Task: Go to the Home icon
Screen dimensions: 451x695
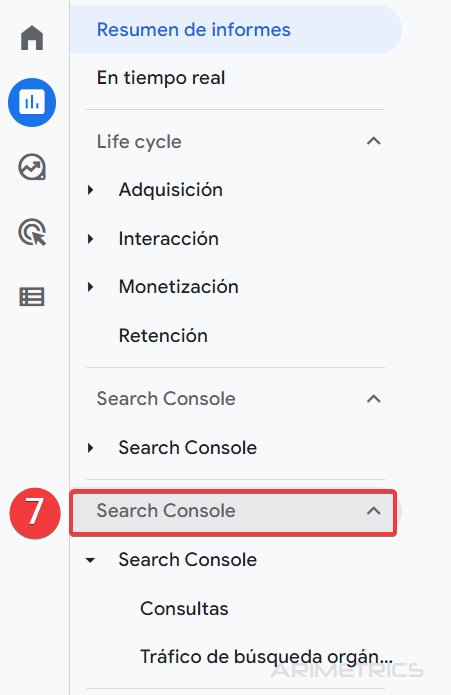Action: pos(32,38)
